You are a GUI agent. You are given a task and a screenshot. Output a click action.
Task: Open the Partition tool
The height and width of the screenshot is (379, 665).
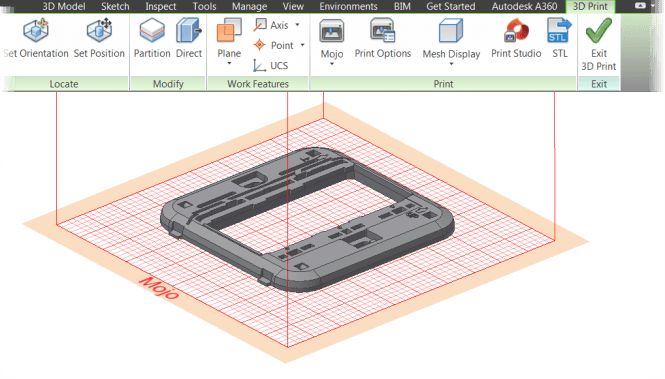152,38
